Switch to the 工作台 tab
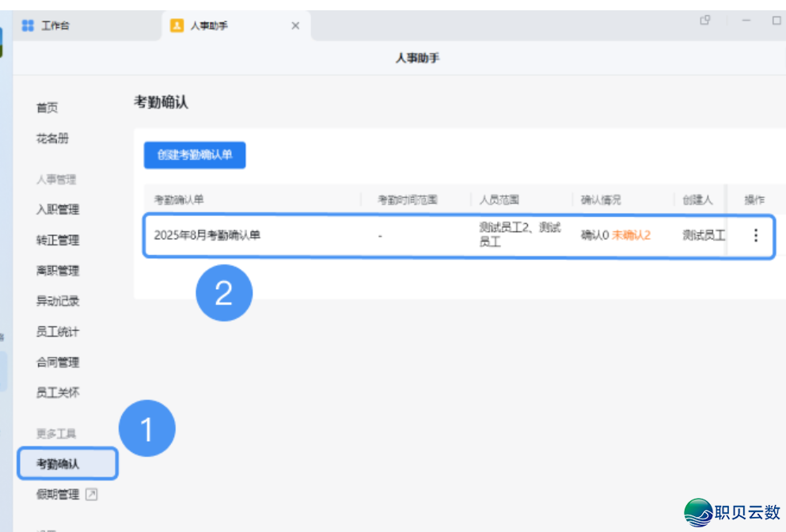Image resolution: width=786 pixels, height=532 pixels. click(x=55, y=25)
